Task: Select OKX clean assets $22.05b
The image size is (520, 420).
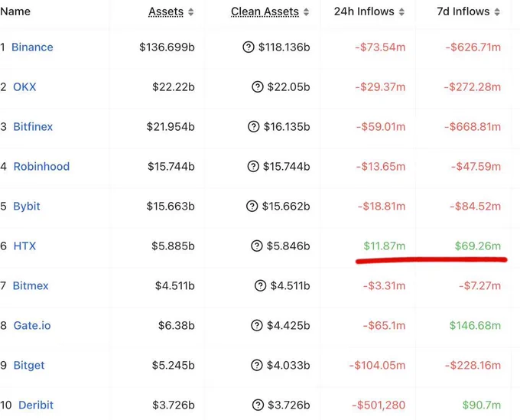Action: coord(288,87)
